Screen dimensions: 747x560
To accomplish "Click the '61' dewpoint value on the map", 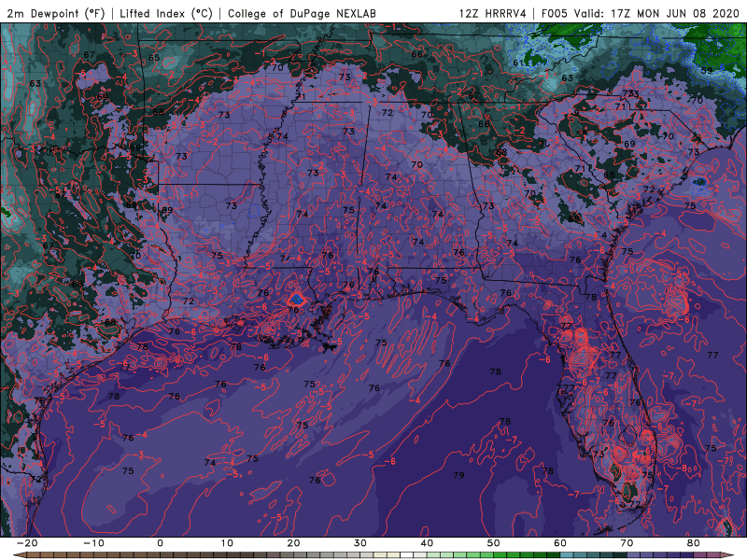I will (518, 63).
